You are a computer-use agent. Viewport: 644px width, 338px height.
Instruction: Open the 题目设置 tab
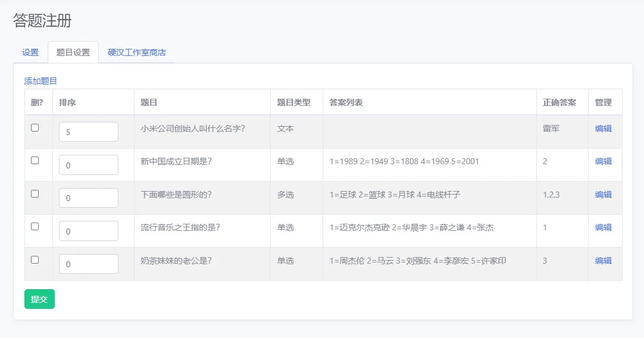click(x=73, y=52)
